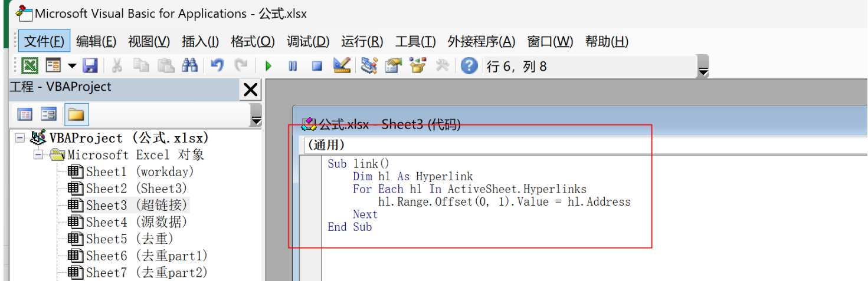Open the 运行(R) menu

(x=362, y=41)
